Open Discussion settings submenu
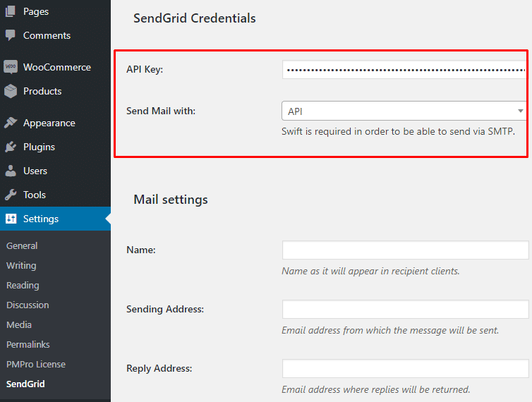 point(28,305)
